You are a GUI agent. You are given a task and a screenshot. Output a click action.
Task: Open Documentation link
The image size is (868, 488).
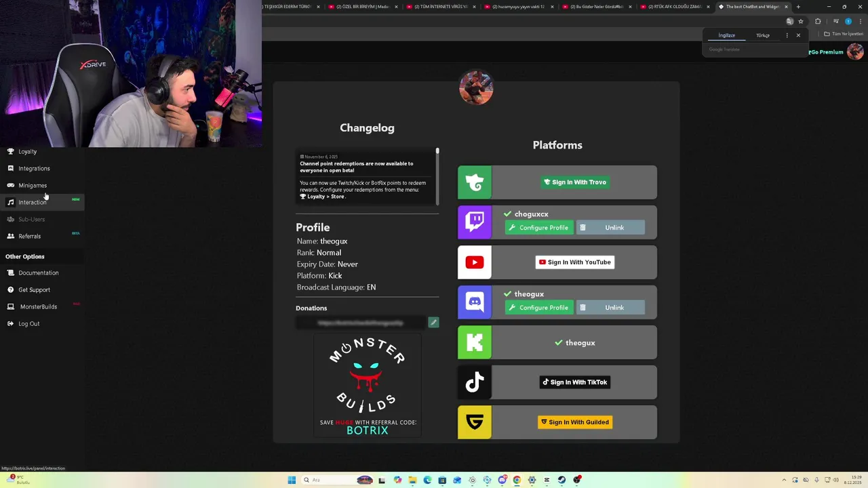tap(39, 273)
